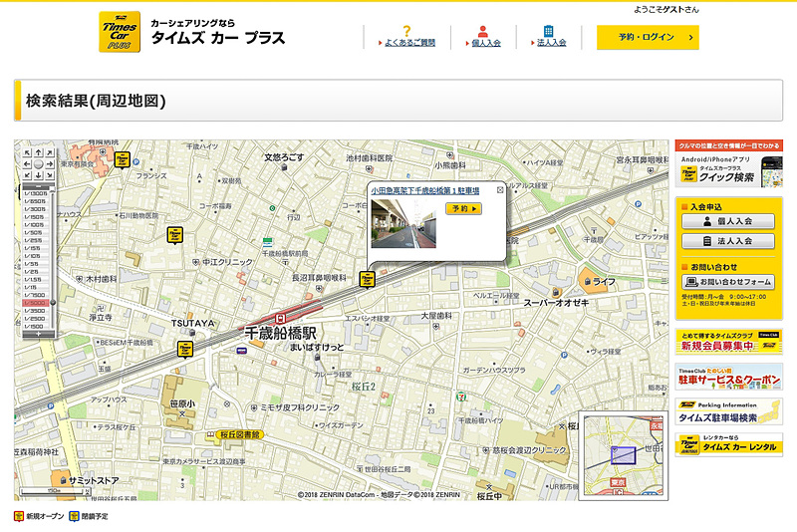Select the 1/650万 map scale
This screenshot has width=797, height=532.
[36, 201]
